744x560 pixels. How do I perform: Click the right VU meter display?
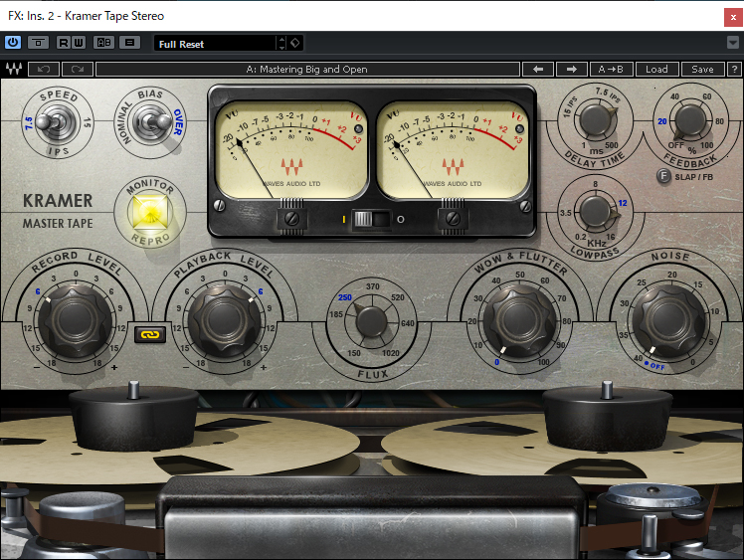click(x=454, y=149)
